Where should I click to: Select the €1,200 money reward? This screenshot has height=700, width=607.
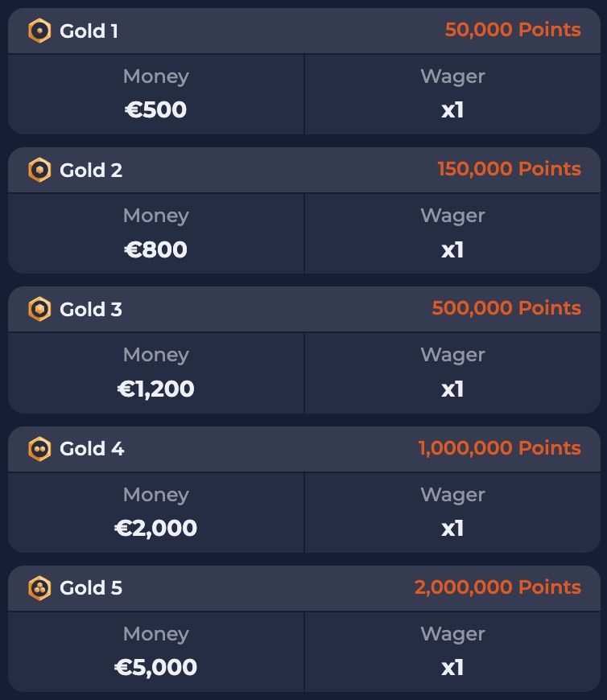click(x=156, y=389)
